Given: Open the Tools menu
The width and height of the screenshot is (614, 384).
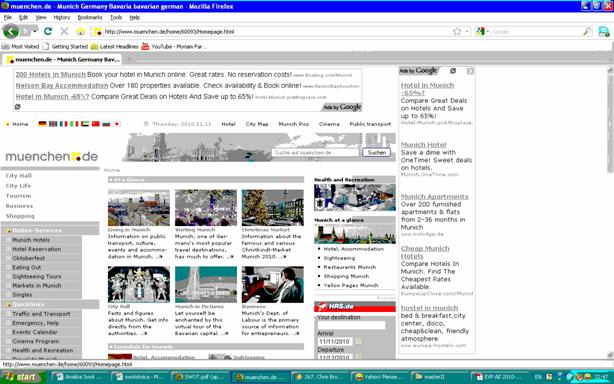Looking at the screenshot, I should (116, 17).
